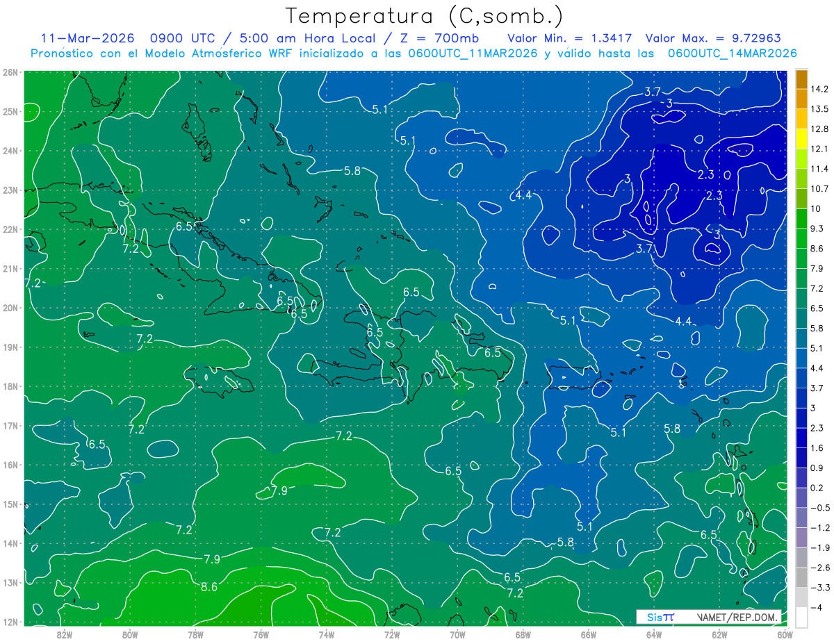The height and width of the screenshot is (644, 834).
Task: Click the "NAMET/REP.DOM." credit text
Action: coord(737,617)
